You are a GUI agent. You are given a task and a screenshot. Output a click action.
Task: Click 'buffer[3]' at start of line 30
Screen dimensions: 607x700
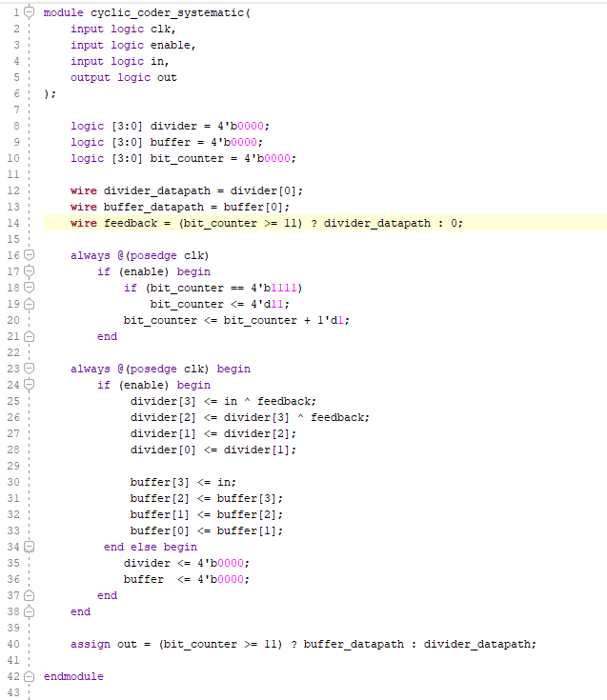click(x=160, y=482)
